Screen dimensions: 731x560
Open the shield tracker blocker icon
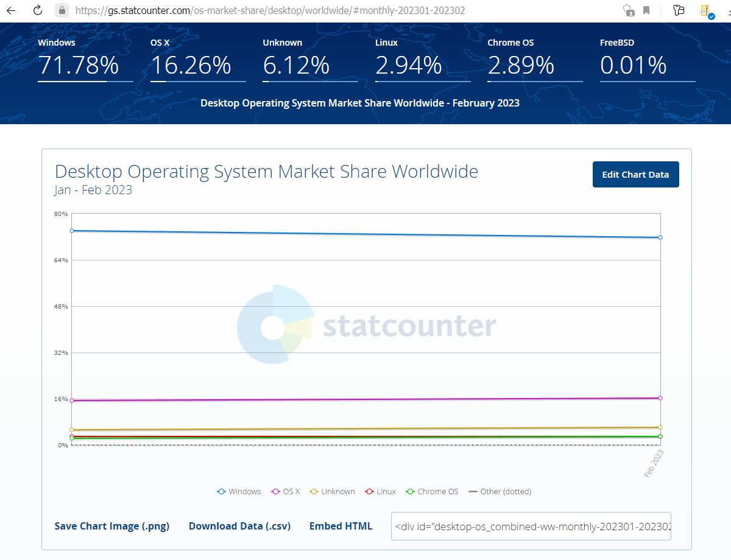pyautogui.click(x=628, y=10)
